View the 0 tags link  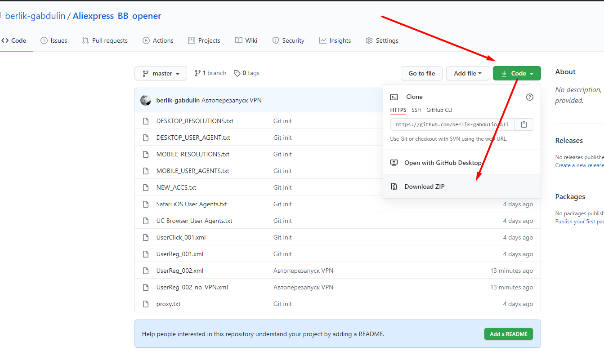pyautogui.click(x=246, y=73)
